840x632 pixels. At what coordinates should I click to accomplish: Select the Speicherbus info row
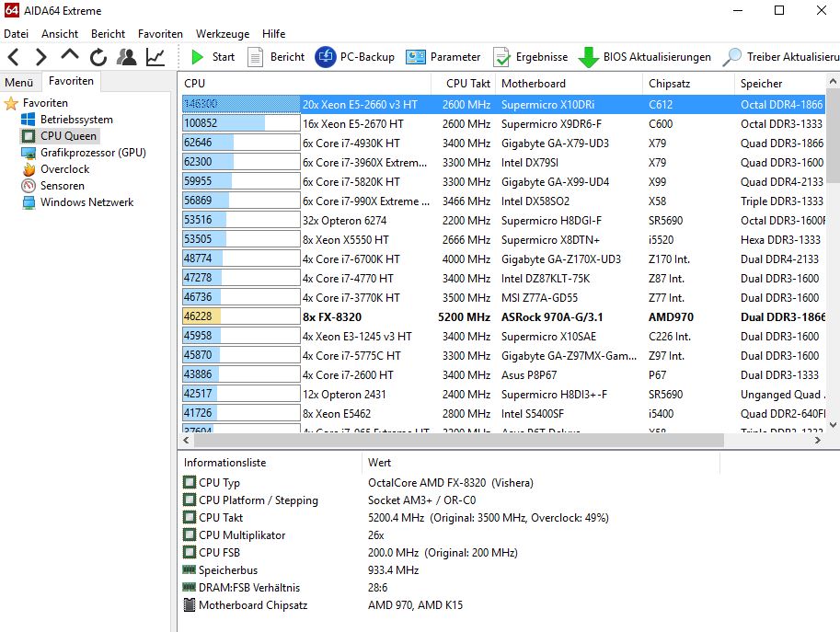pos(301,569)
